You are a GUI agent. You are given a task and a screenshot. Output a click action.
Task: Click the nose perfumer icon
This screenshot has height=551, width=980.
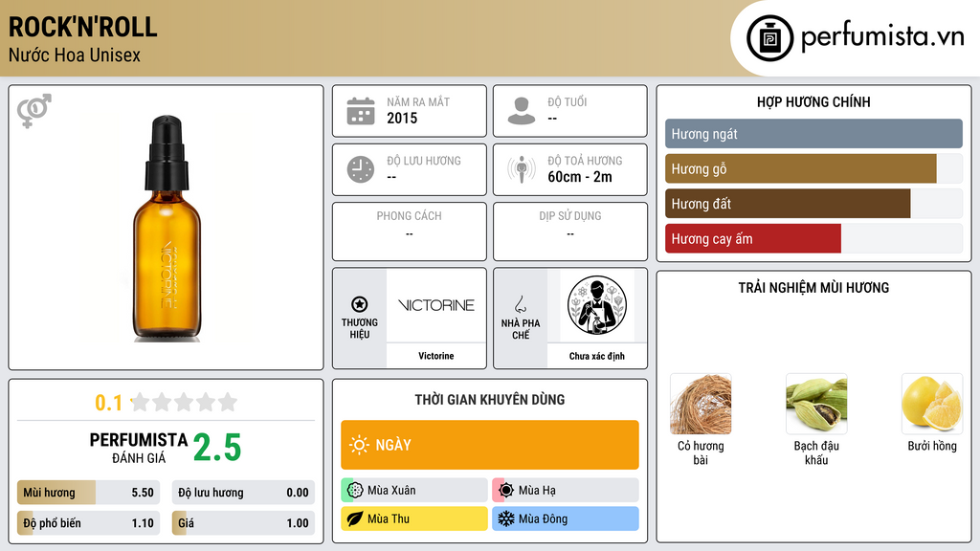pos(520,304)
